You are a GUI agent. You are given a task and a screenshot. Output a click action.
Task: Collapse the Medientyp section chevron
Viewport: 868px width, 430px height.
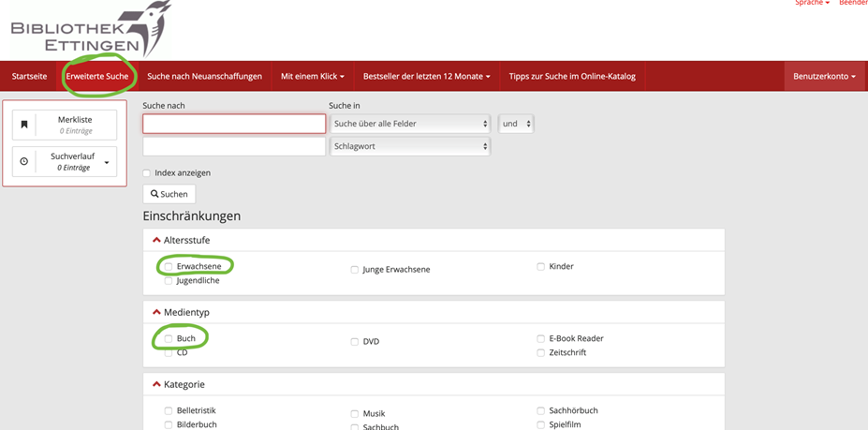[x=156, y=313]
